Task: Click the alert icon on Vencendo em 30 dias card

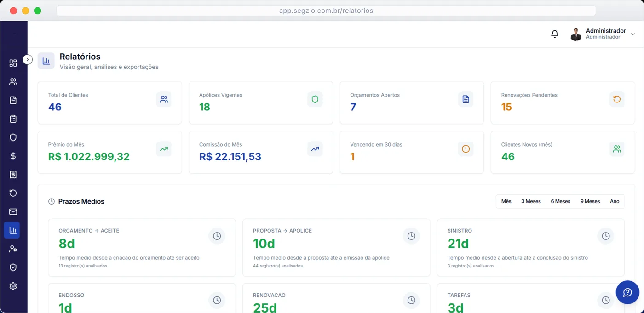Action: click(x=466, y=149)
